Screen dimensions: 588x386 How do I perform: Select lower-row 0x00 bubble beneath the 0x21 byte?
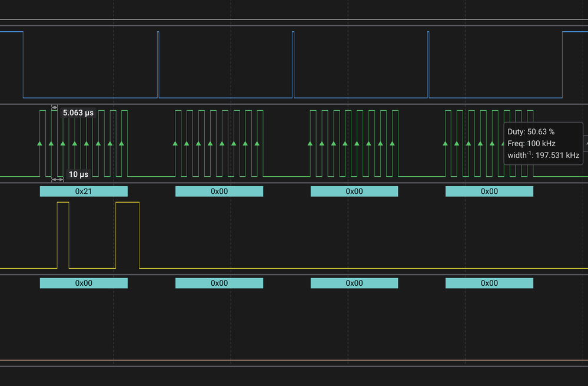(84, 283)
